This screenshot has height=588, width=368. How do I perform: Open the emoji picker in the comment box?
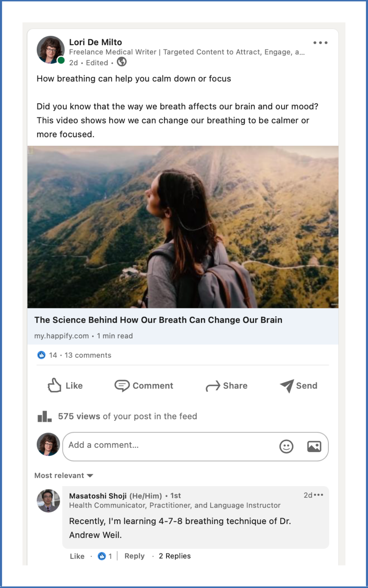click(287, 446)
